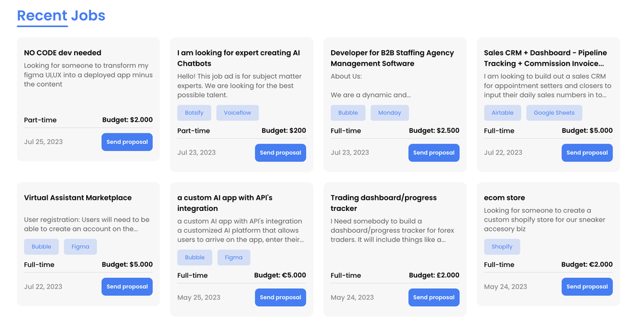This screenshot has width=644, height=323.
Task: Open the Trading dashboard/progress tracker job title
Action: coord(384,203)
